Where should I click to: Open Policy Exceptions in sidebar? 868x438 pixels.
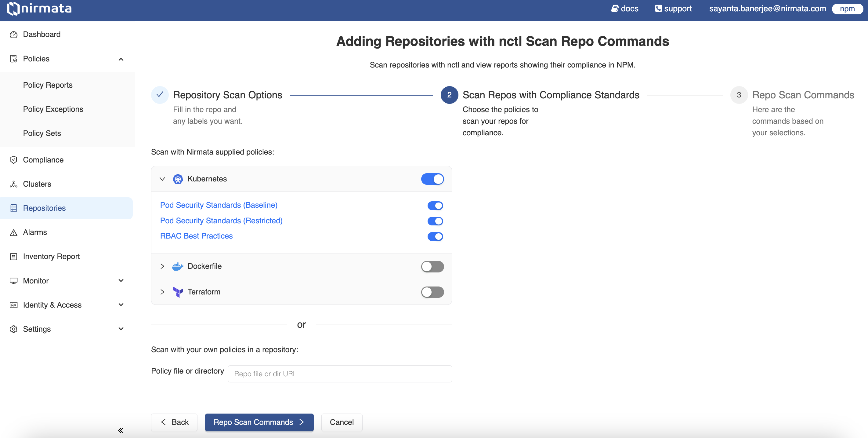pos(53,109)
